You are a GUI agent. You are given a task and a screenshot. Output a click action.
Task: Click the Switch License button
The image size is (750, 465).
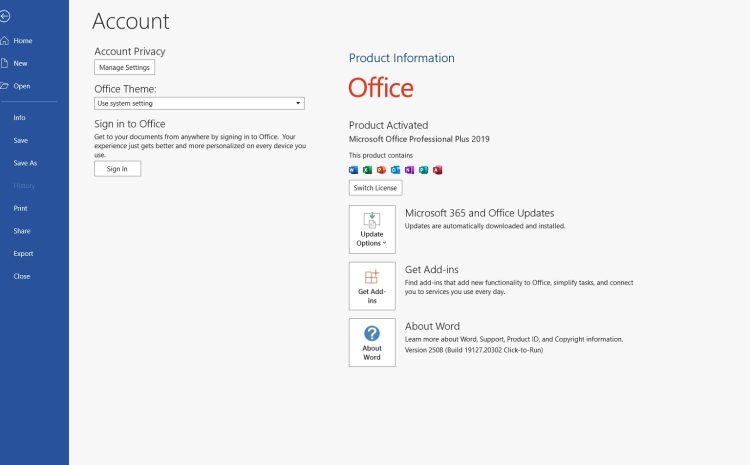(x=375, y=188)
